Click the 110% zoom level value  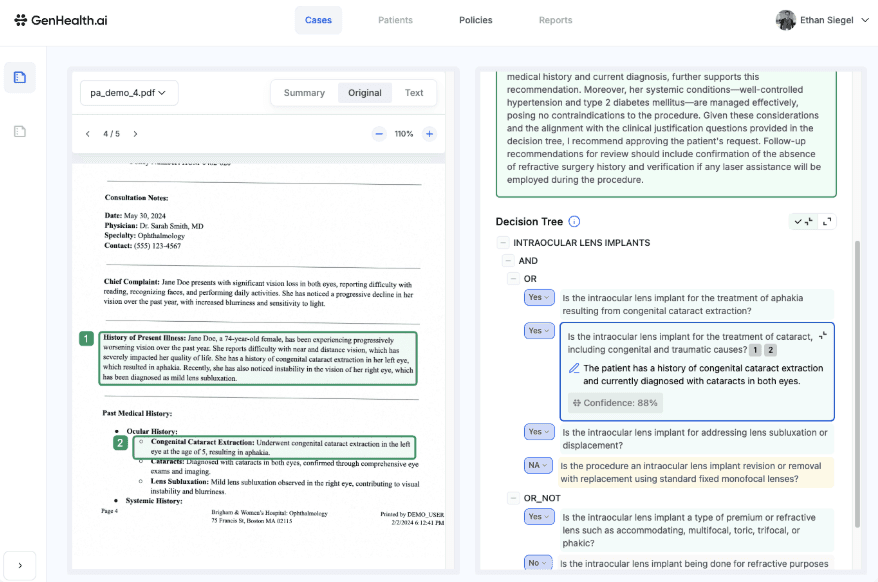pyautogui.click(x=404, y=134)
